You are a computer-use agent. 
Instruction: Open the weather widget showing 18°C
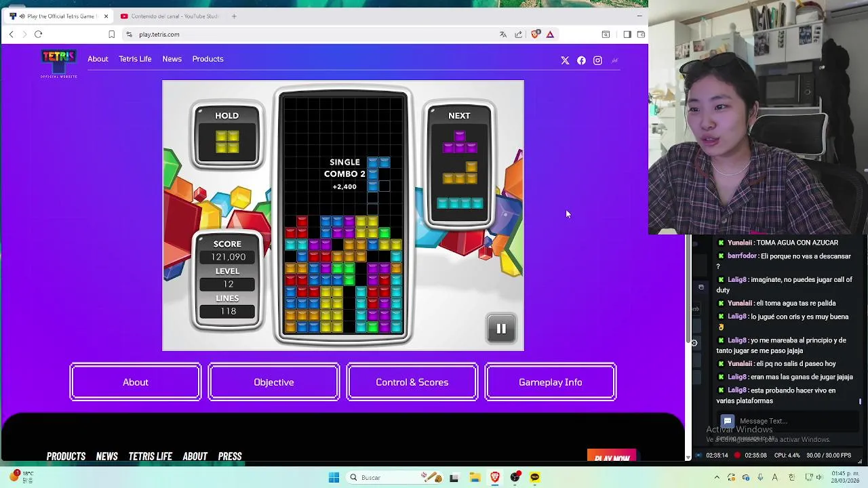[22, 476]
